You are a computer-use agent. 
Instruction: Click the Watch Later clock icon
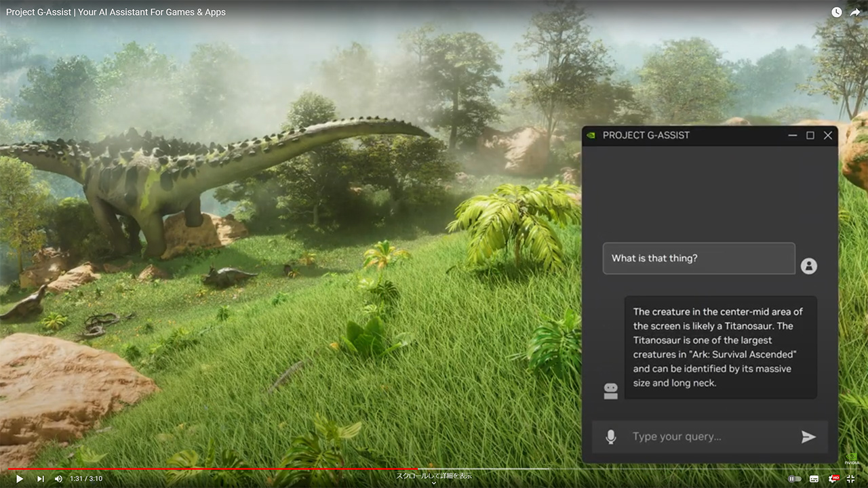[x=837, y=12]
